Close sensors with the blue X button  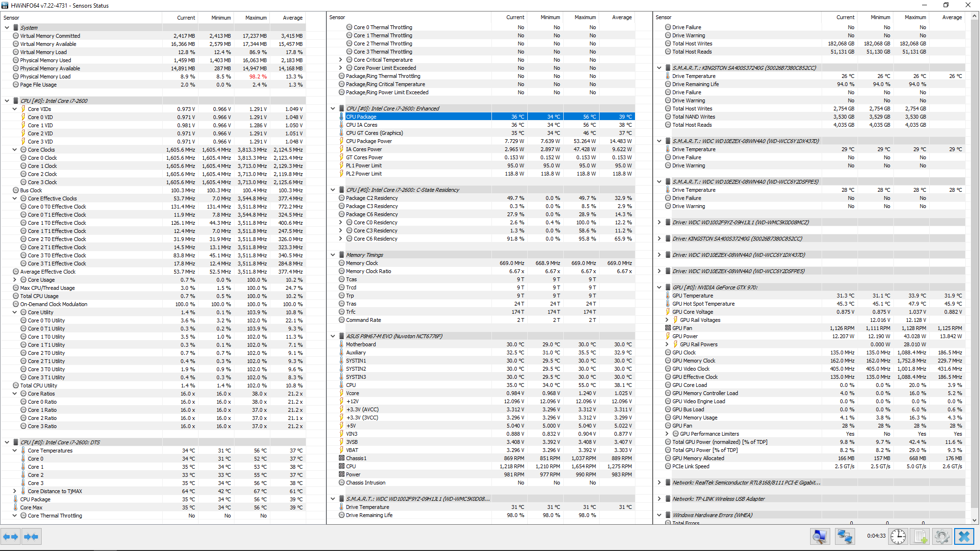(x=964, y=537)
